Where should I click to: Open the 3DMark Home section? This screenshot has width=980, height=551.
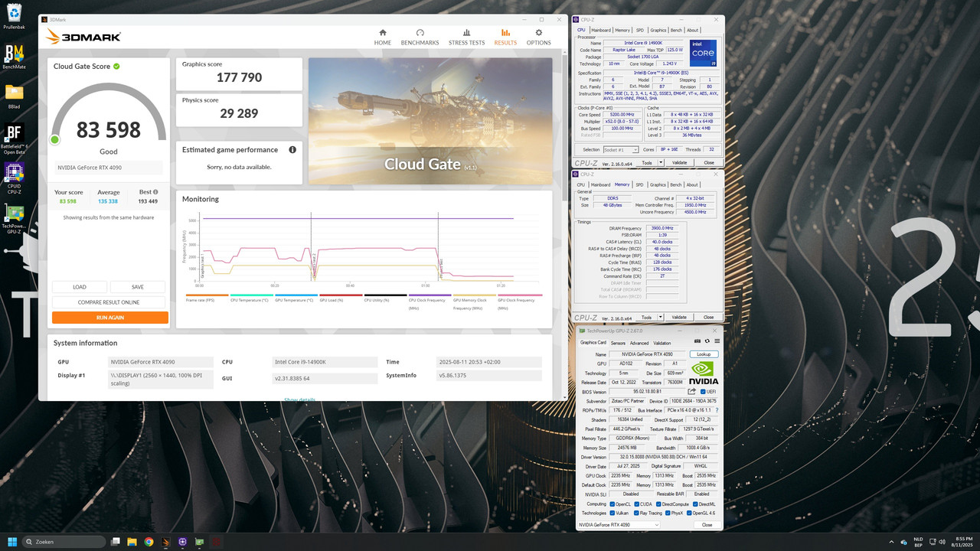pyautogui.click(x=383, y=37)
